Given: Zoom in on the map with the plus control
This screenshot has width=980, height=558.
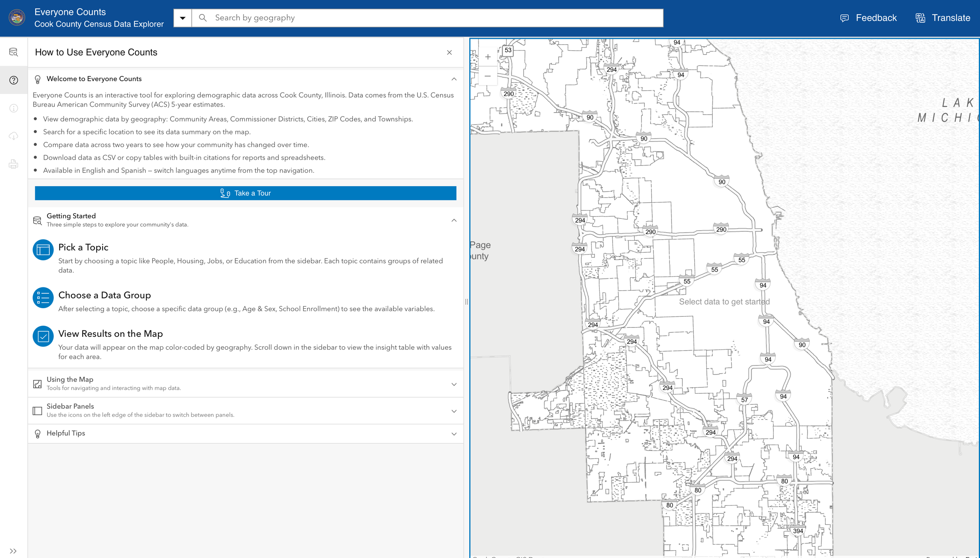Looking at the screenshot, I should coord(488,56).
